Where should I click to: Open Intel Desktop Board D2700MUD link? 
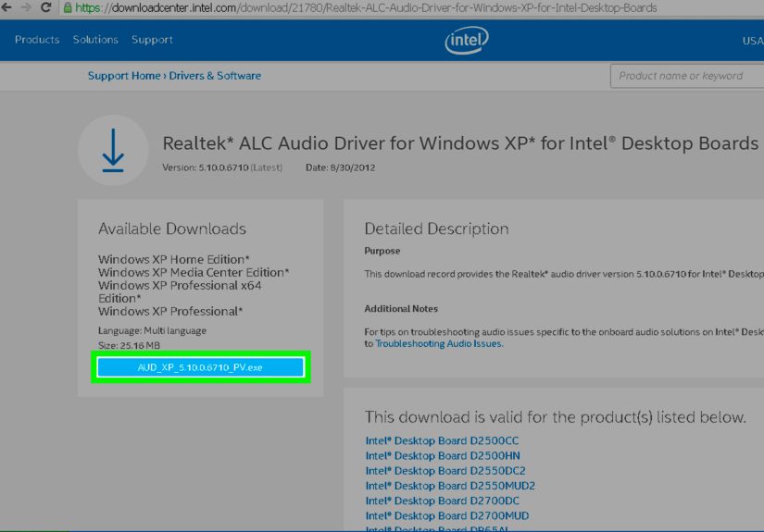pyautogui.click(x=447, y=516)
